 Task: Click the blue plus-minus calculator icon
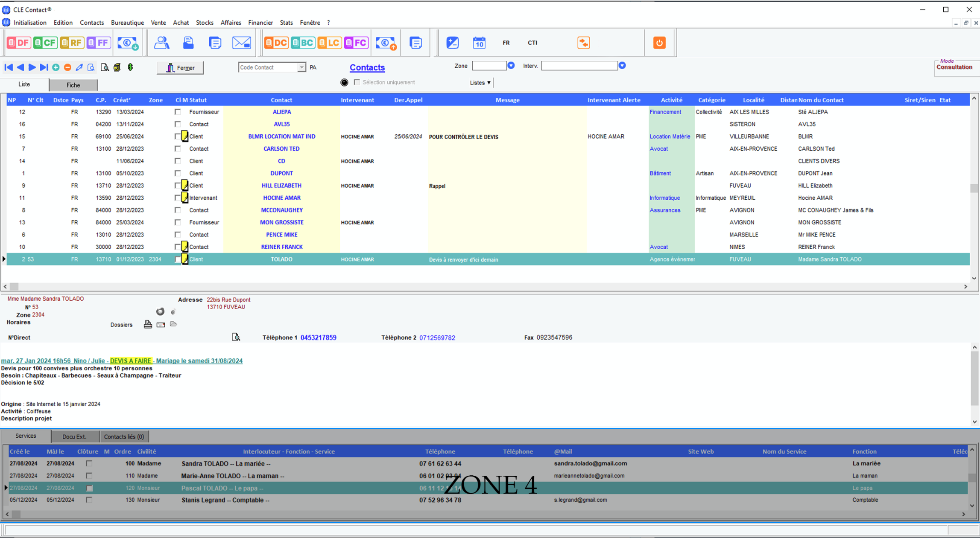pyautogui.click(x=453, y=43)
